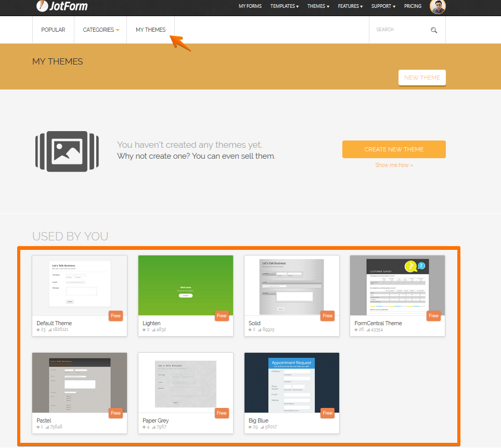Click the gallery image placeholder icon
501x448 pixels.
click(x=67, y=151)
